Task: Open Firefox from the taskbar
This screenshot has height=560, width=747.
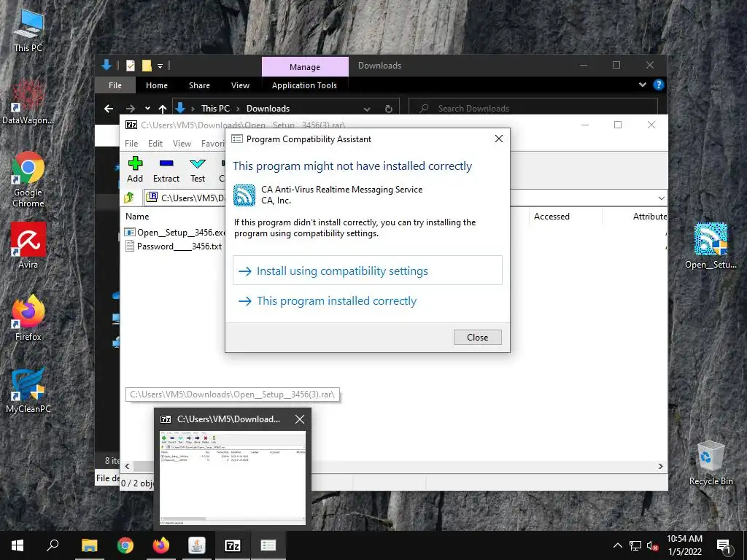Action: pos(161,545)
